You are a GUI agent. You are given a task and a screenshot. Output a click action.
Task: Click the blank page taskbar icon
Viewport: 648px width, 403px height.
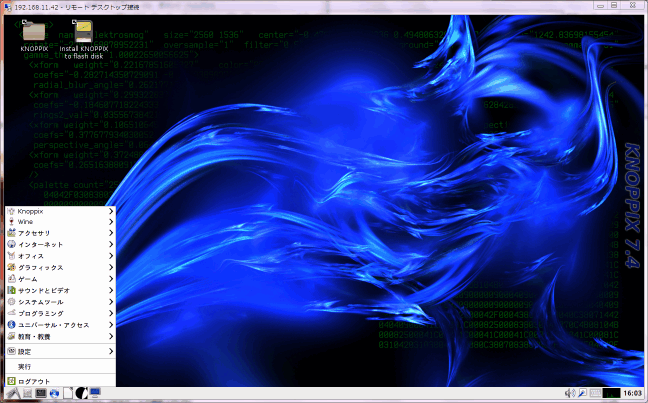(68, 393)
